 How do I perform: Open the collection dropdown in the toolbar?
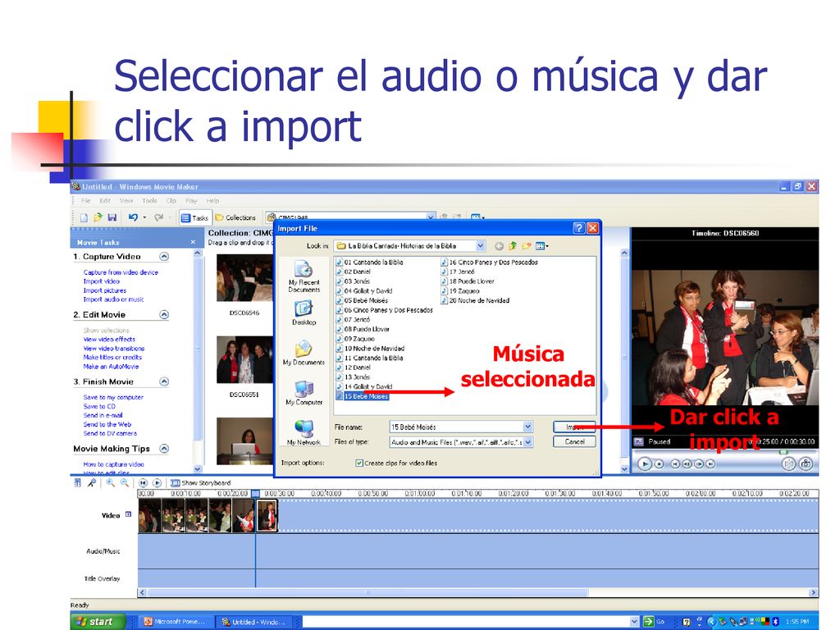click(431, 217)
